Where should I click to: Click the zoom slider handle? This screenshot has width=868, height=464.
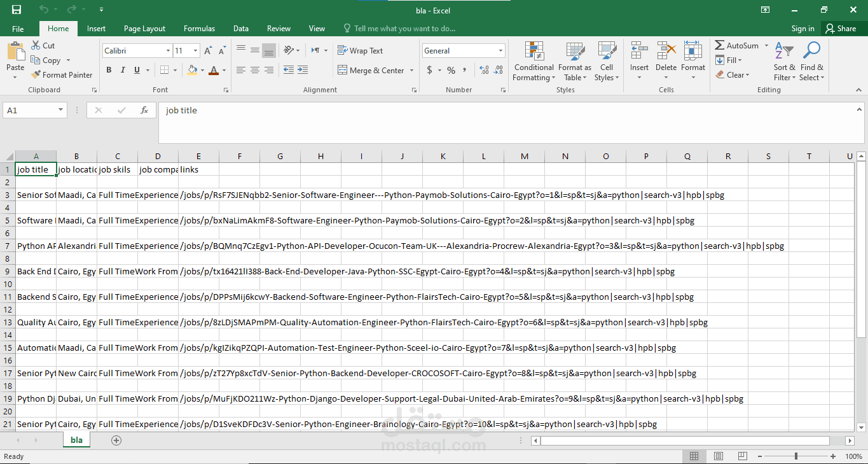click(x=796, y=456)
